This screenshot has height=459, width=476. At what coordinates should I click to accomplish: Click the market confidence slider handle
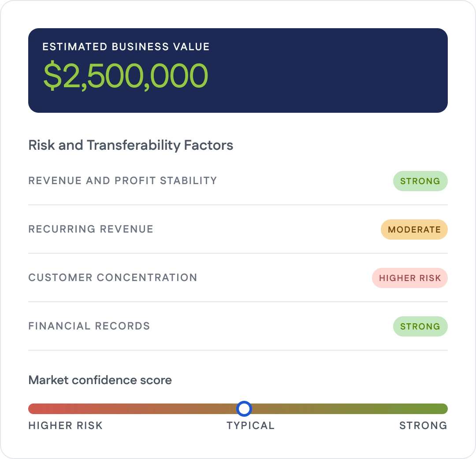tap(244, 409)
